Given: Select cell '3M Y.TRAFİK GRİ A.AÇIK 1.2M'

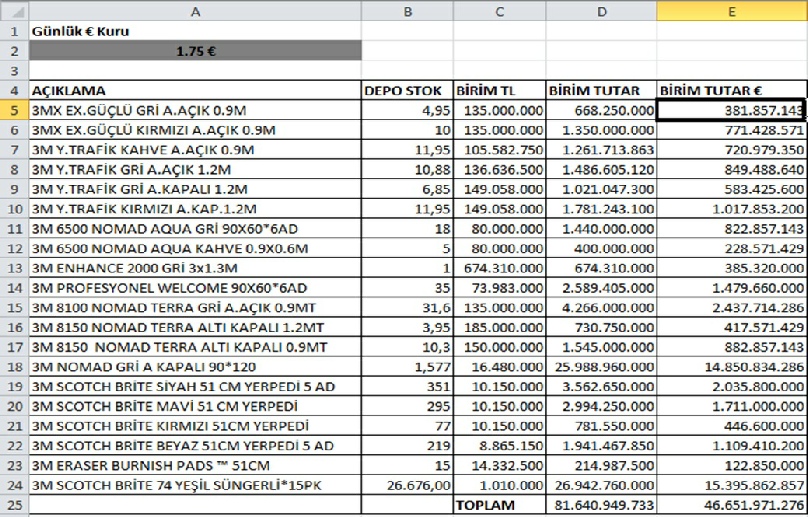Looking at the screenshot, I should [x=195, y=170].
